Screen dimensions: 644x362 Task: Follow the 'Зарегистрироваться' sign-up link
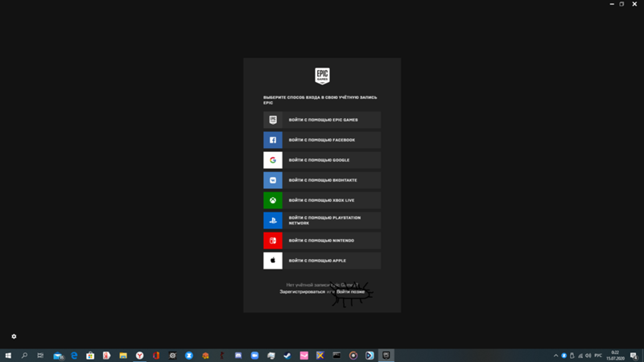(303, 291)
